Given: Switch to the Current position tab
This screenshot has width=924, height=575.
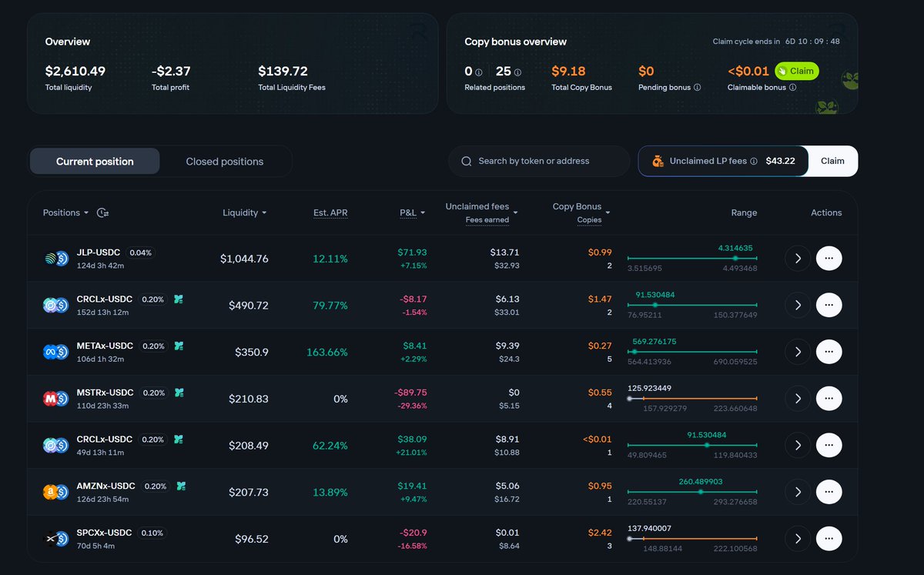Looking at the screenshot, I should click(x=95, y=162).
